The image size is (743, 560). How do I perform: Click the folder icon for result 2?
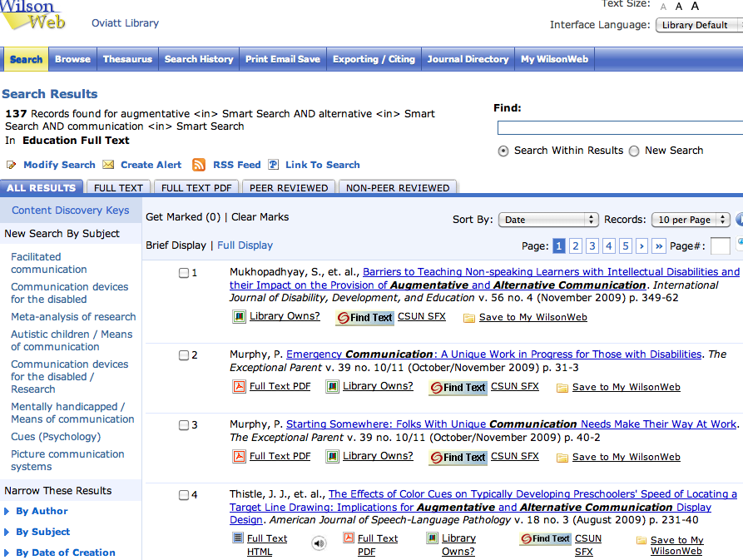562,388
